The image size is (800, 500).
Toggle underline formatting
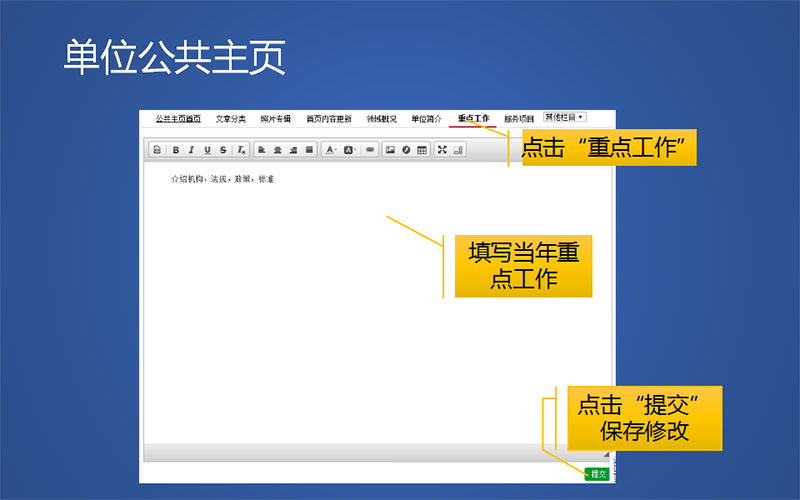pyautogui.click(x=207, y=150)
